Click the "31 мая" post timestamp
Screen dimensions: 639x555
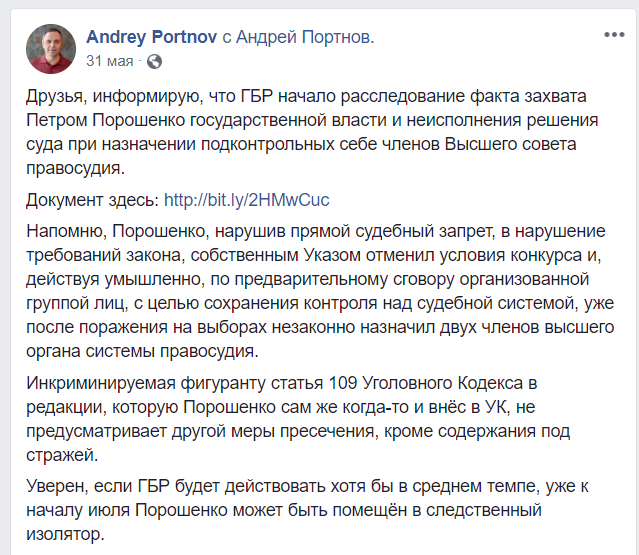tap(110, 62)
